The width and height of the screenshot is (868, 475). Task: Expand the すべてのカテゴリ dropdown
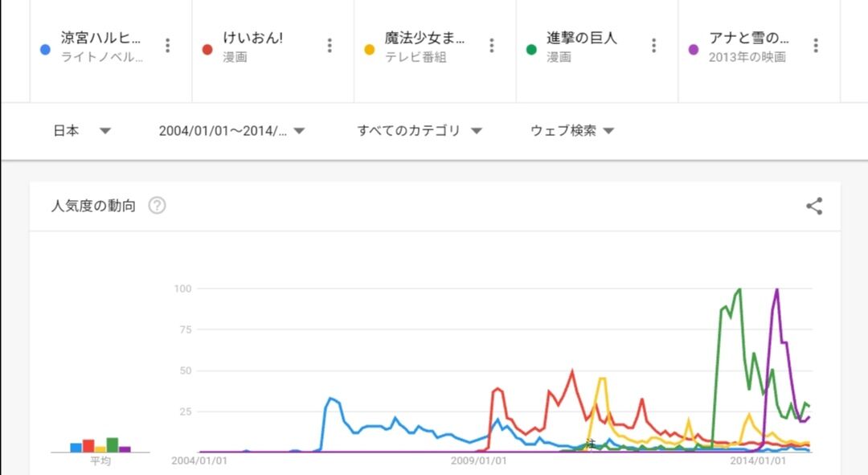pos(420,131)
